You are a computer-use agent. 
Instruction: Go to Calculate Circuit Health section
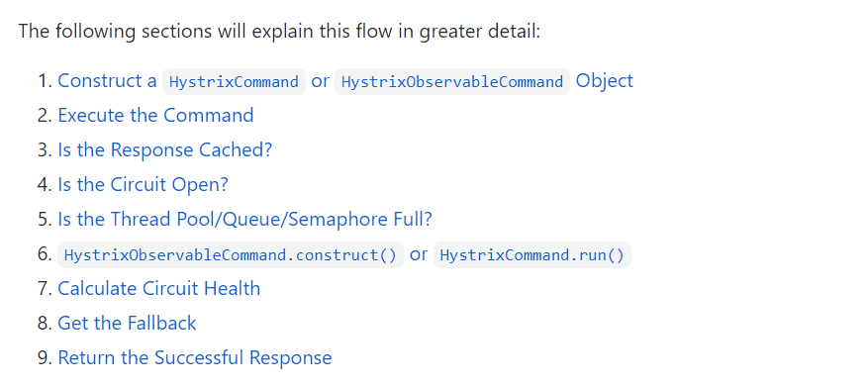159,288
